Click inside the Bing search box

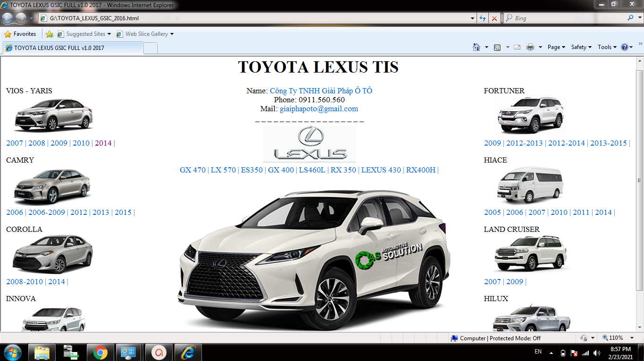[566, 18]
